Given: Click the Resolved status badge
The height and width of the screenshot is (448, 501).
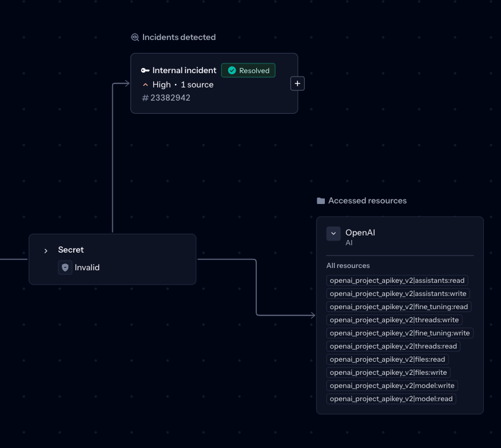Looking at the screenshot, I should (248, 70).
